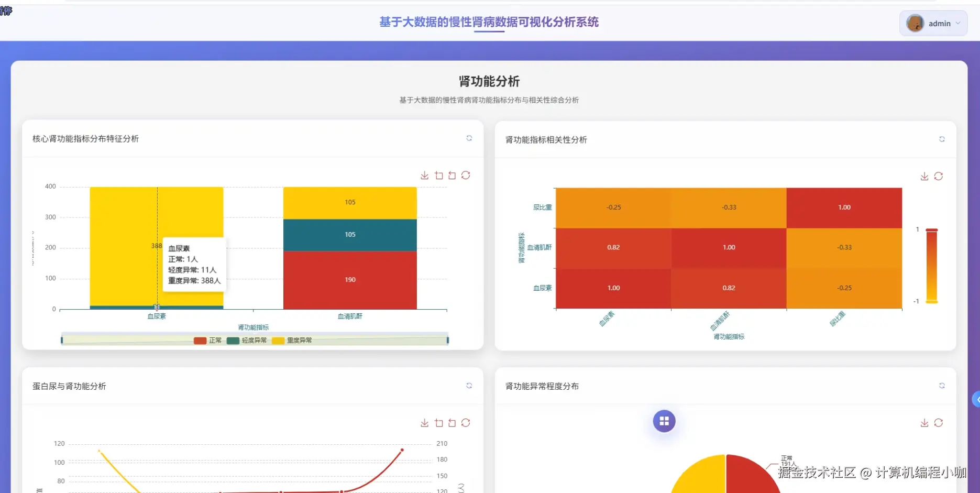Click heatmap cell 0.82 in the 血清肌酐 row
Viewport: 980px width, 493px height.
[613, 248]
